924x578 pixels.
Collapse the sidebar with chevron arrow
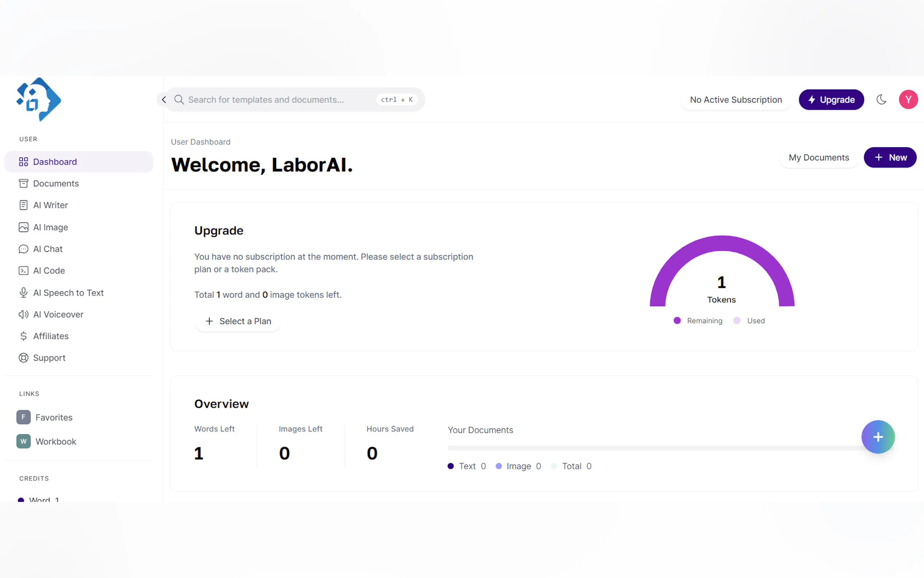(x=164, y=100)
